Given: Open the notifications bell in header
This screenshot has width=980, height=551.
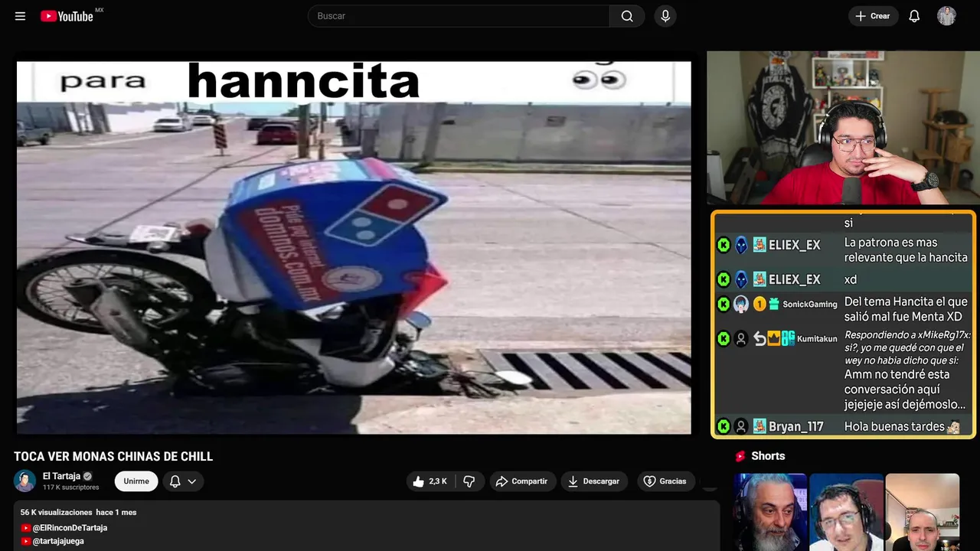Looking at the screenshot, I should tap(914, 16).
